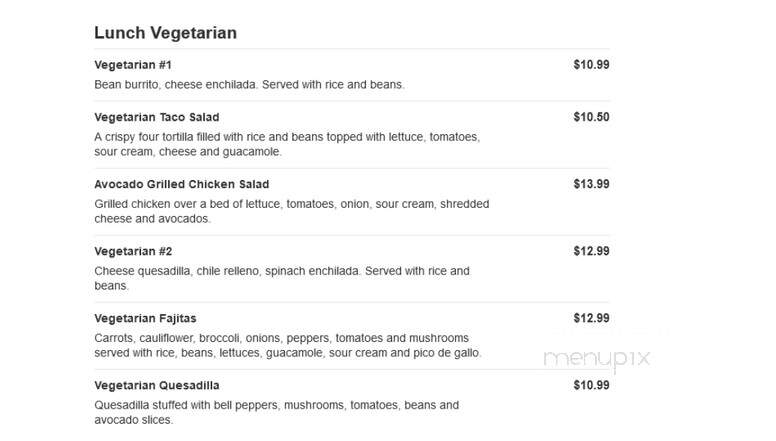776x441 pixels.
Task: Click the $10.50 Taco Salad price
Action: (x=591, y=117)
